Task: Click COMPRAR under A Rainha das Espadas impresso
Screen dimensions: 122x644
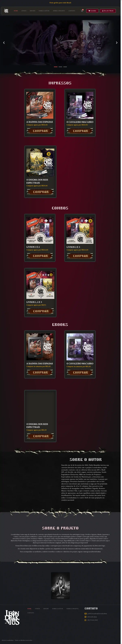Action: tap(40, 131)
